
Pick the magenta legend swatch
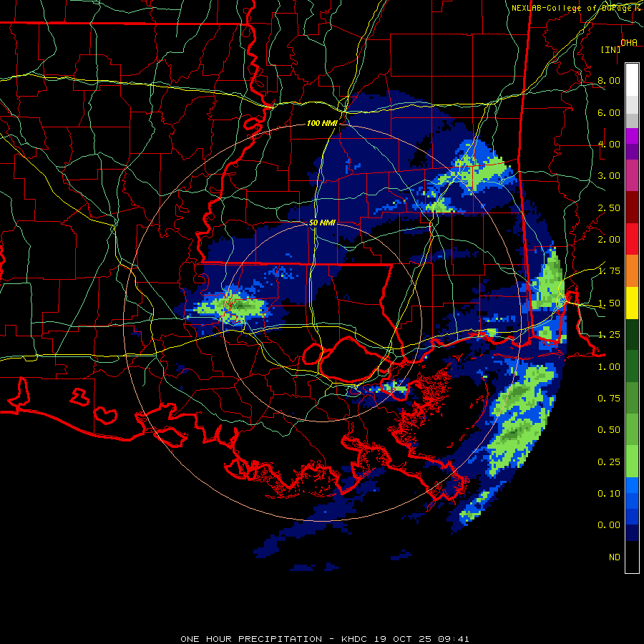click(x=632, y=136)
